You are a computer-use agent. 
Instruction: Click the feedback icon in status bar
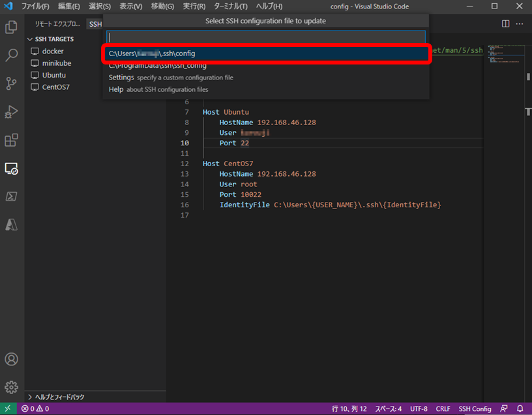[x=504, y=408]
